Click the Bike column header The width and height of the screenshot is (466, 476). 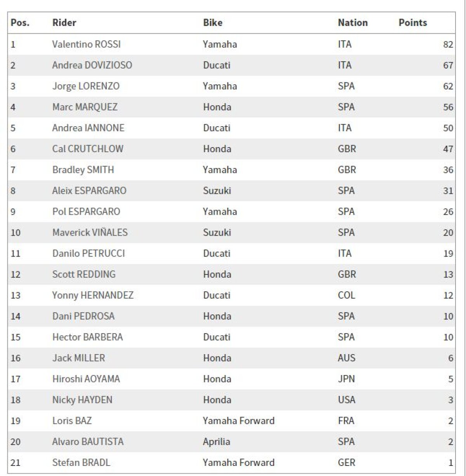212,23
